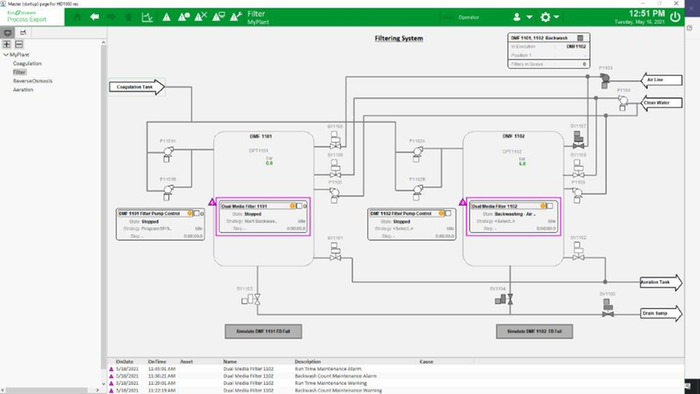
Task: Select pump P1102B symbol
Action: (417, 192)
